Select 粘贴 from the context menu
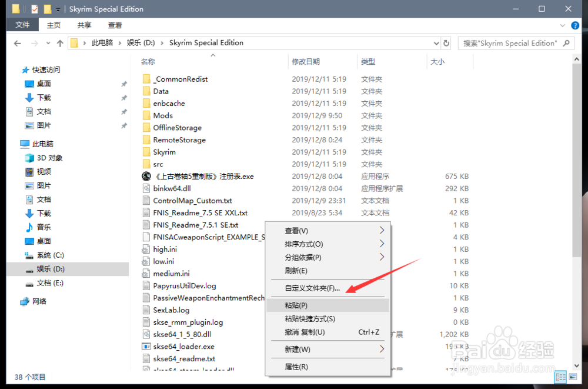The height and width of the screenshot is (389, 588). pyautogui.click(x=297, y=305)
